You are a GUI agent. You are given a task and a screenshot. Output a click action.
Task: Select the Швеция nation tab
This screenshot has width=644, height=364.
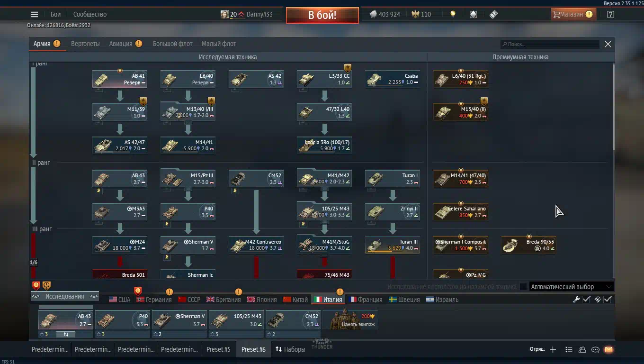click(x=404, y=300)
